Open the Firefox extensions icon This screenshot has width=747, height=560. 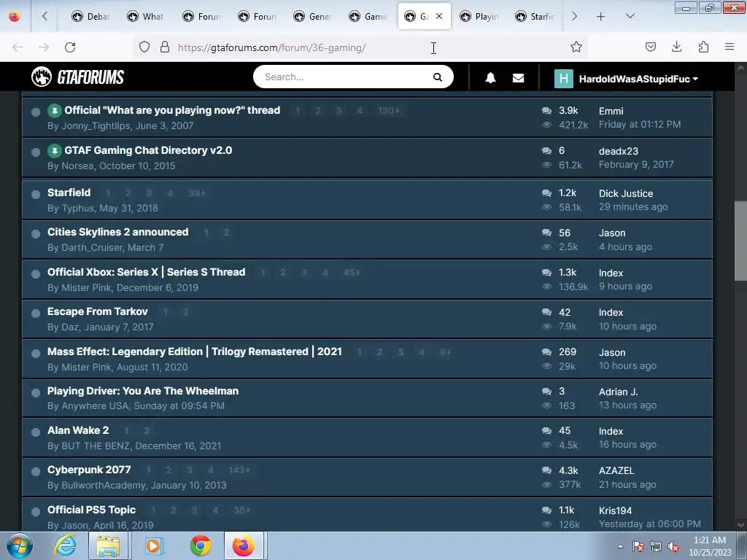[x=703, y=47]
